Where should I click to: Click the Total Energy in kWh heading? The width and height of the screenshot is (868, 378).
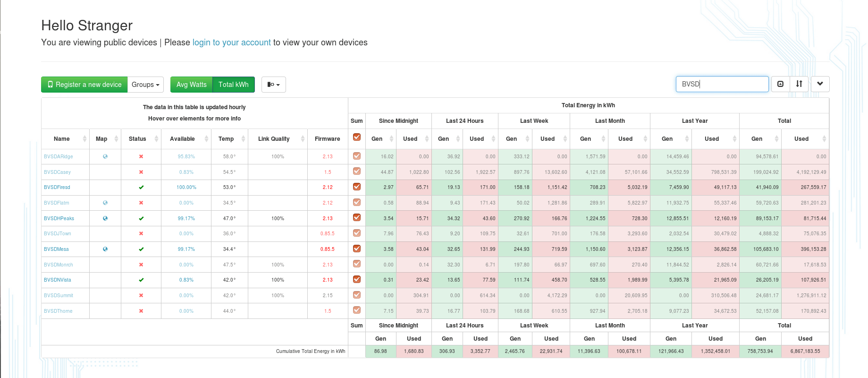[x=588, y=105]
